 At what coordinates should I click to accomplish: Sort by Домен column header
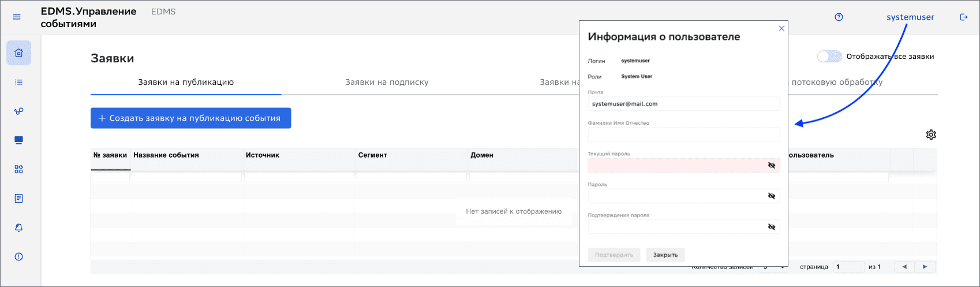523,155
